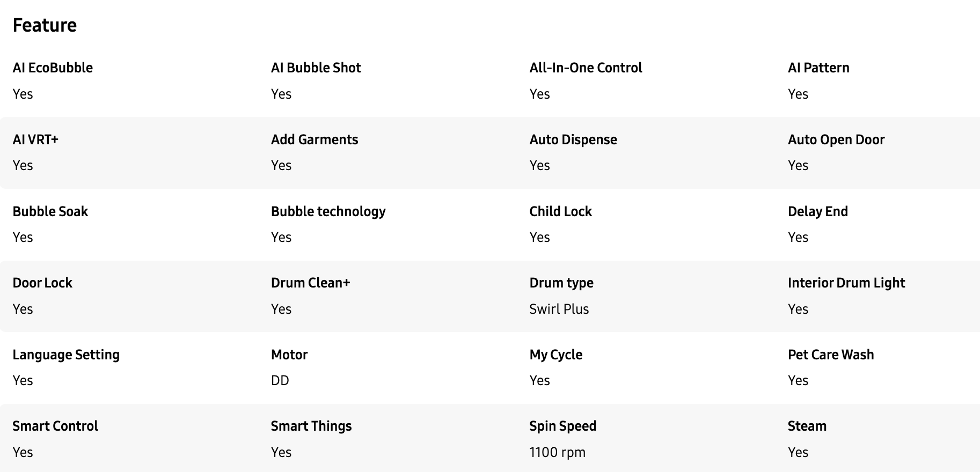Click the Interior Drum Light label
980x472 pixels.
tap(846, 283)
